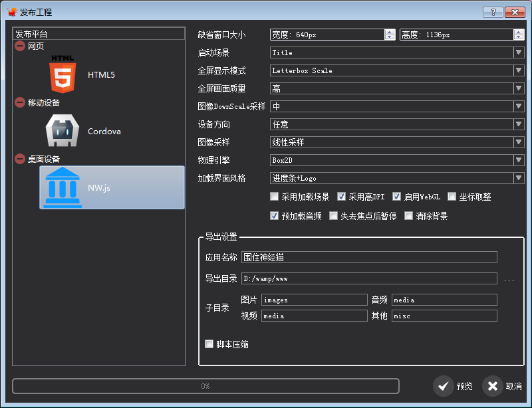
Task: Expand the 物理引擎 Box2D dropdown
Action: pos(396,160)
